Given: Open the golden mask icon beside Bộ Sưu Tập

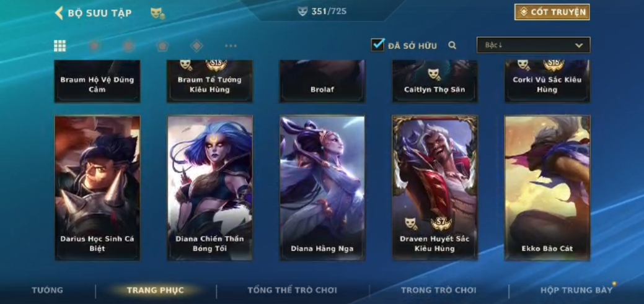Looking at the screenshot, I should click(157, 13).
